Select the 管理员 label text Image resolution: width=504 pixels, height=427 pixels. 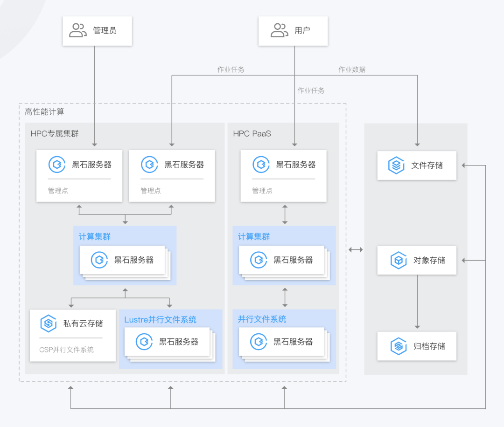click(x=105, y=30)
